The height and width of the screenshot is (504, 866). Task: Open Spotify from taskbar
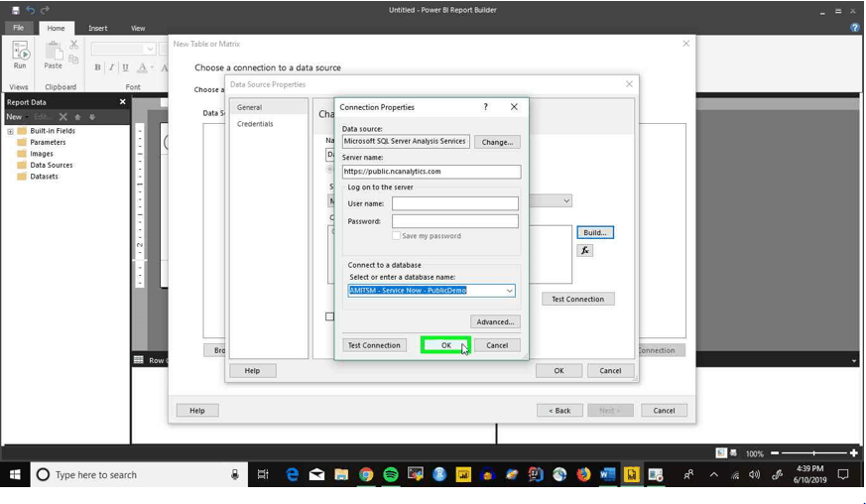pyautogui.click(x=391, y=474)
